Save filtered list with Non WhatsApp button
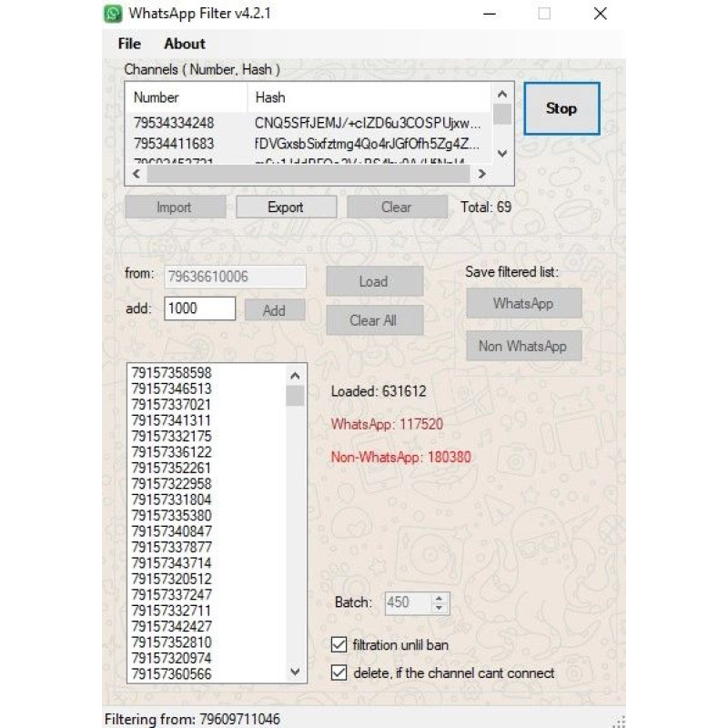 pyautogui.click(x=523, y=346)
